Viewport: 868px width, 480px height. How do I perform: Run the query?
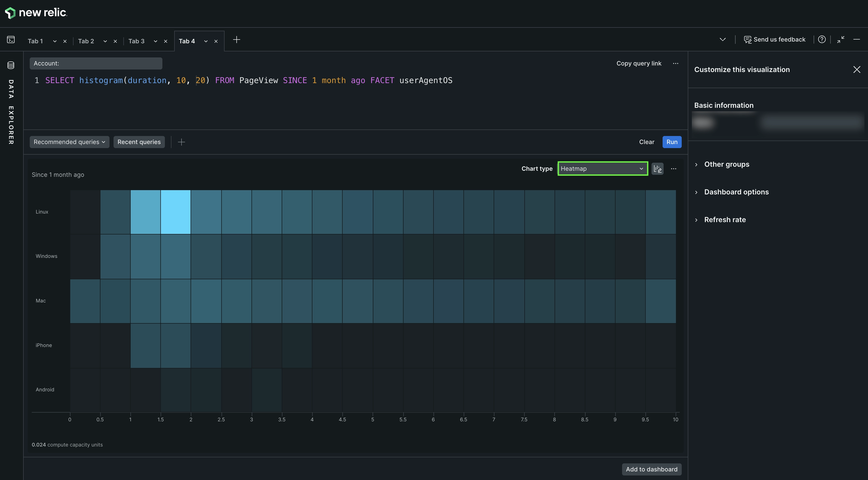point(672,142)
